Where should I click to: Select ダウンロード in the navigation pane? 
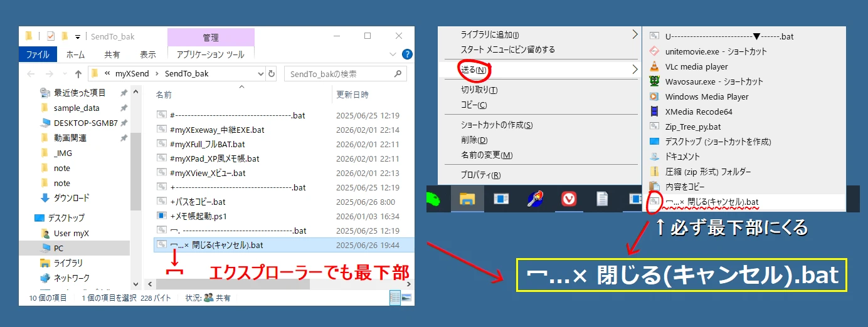click(x=71, y=198)
